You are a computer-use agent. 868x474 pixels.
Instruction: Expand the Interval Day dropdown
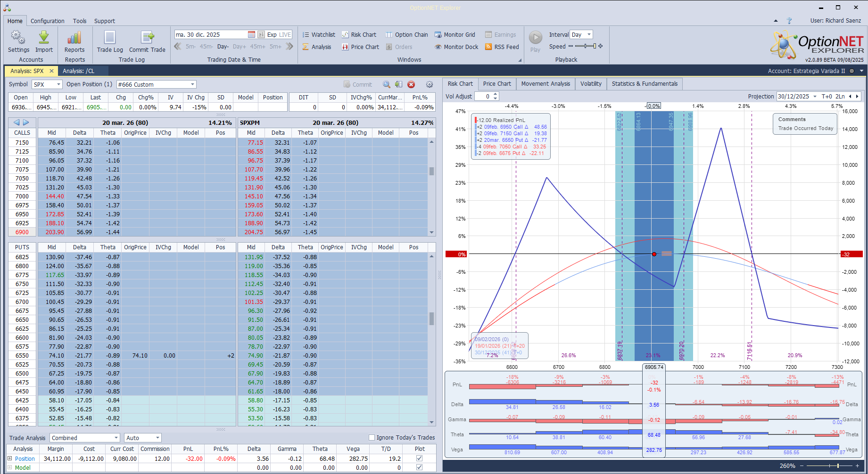tap(589, 35)
